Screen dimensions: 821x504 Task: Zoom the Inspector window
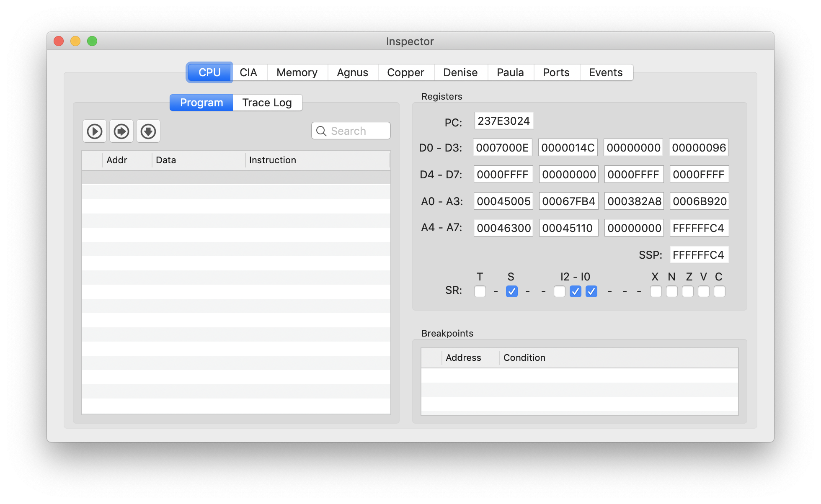[92, 41]
